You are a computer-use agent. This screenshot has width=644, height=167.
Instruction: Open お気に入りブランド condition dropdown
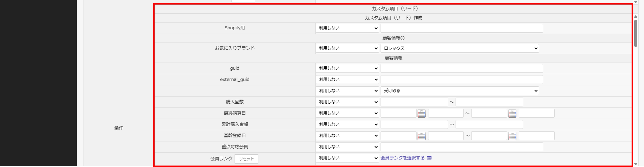click(347, 48)
